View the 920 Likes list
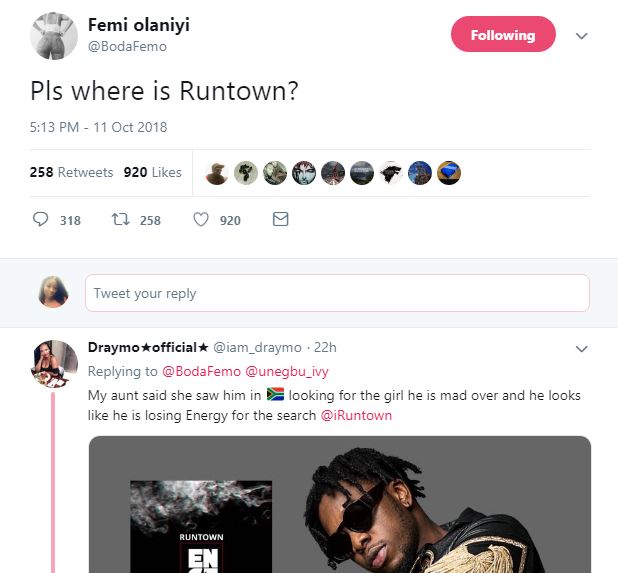 (x=152, y=172)
